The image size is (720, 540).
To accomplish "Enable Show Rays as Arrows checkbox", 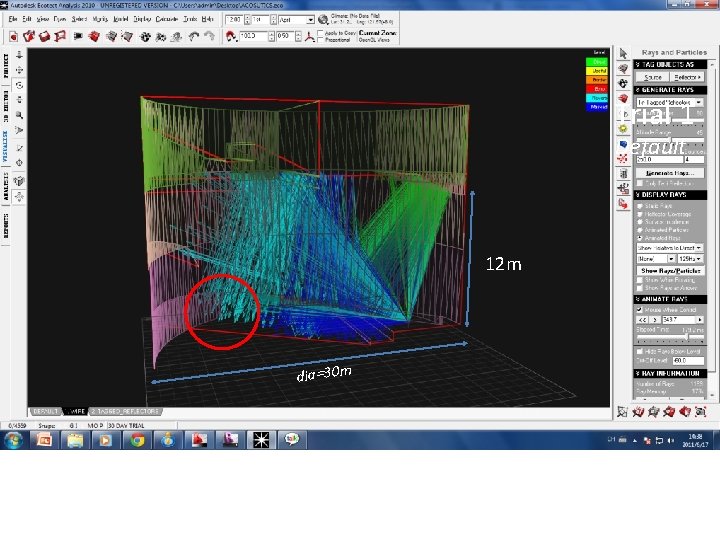I will click(x=640, y=288).
